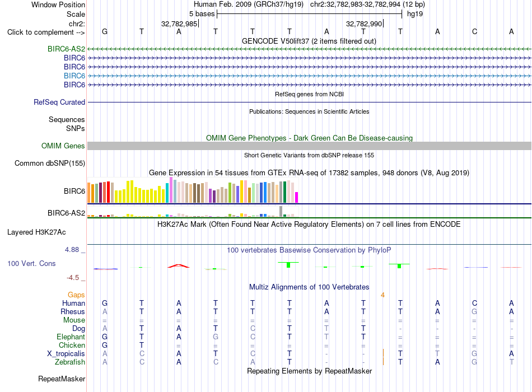532x392 pixels.
Task: Select the Chicken alignment row label
Action: click(x=72, y=345)
